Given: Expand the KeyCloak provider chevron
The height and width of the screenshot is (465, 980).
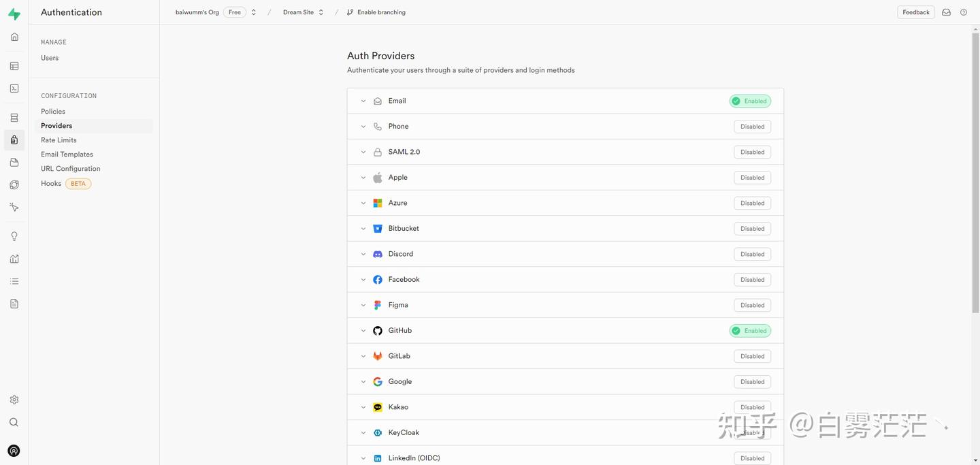Looking at the screenshot, I should [363, 433].
